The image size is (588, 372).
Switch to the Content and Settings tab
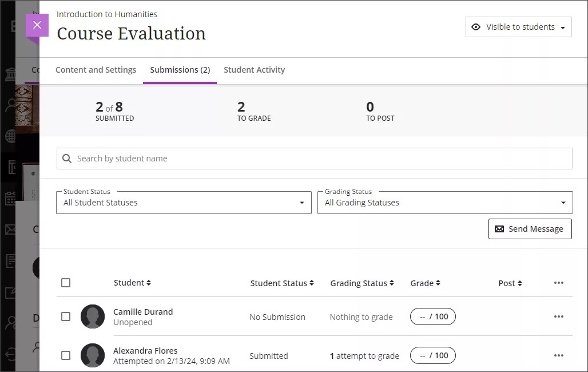pos(96,70)
